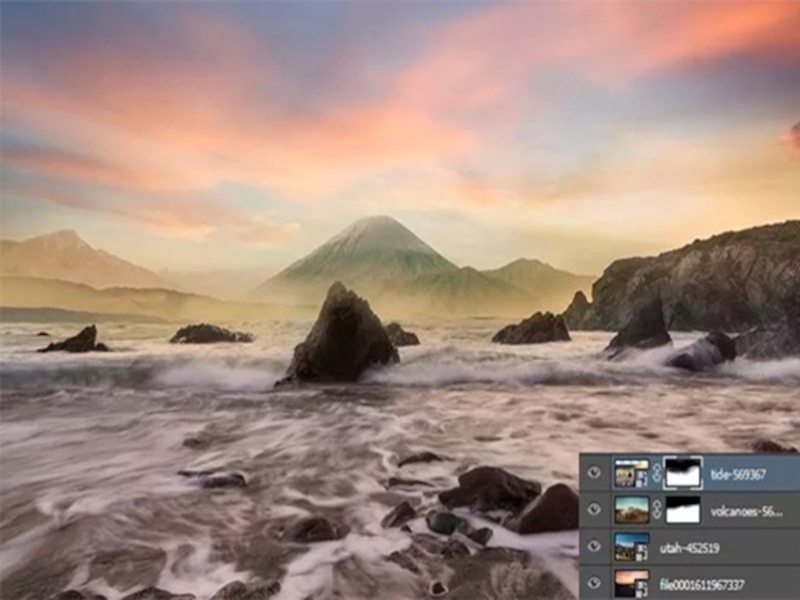The height and width of the screenshot is (600, 800).
Task: Select the volcanoes layer mask thumbnail
Action: 683,510
